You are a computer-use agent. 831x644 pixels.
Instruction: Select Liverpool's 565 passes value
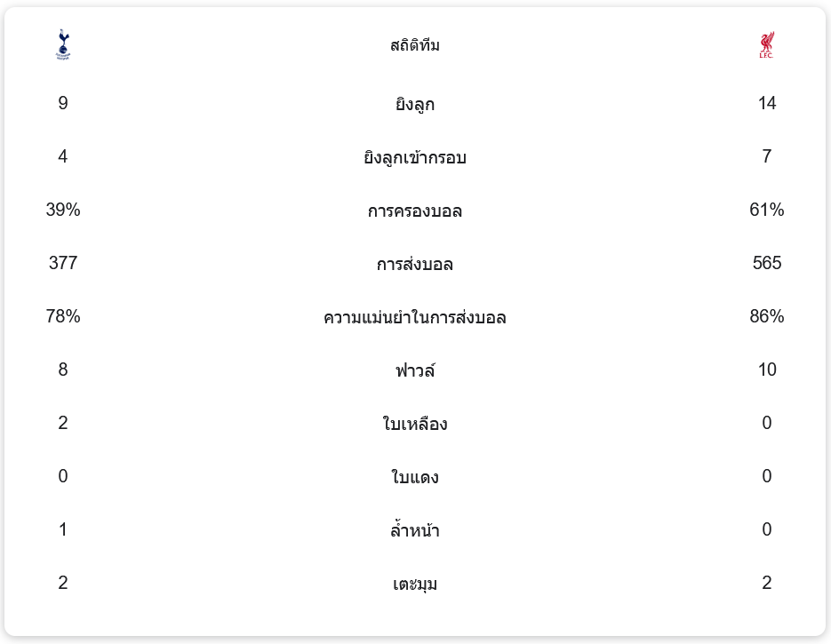[x=767, y=264]
